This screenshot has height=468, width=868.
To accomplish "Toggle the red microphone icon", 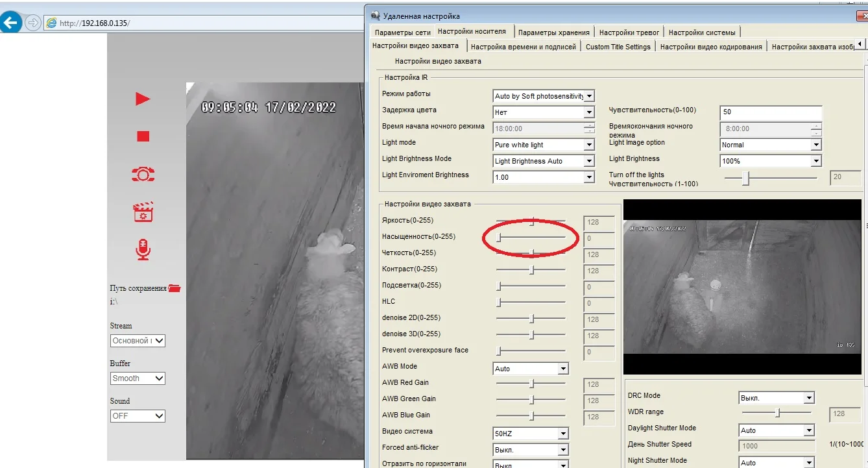I will [143, 249].
